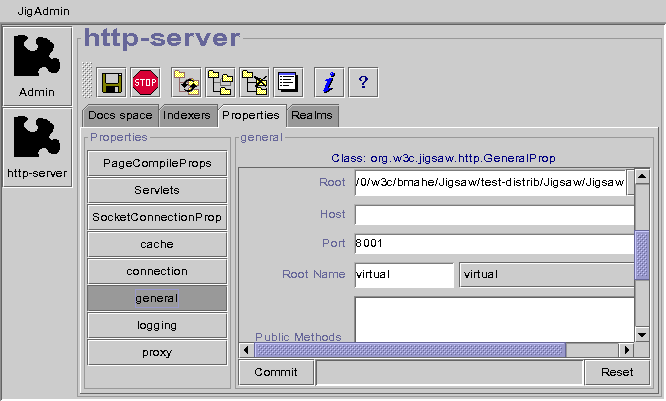This screenshot has width=666, height=401.
Task: Click the red STOP server icon
Action: coord(145,82)
